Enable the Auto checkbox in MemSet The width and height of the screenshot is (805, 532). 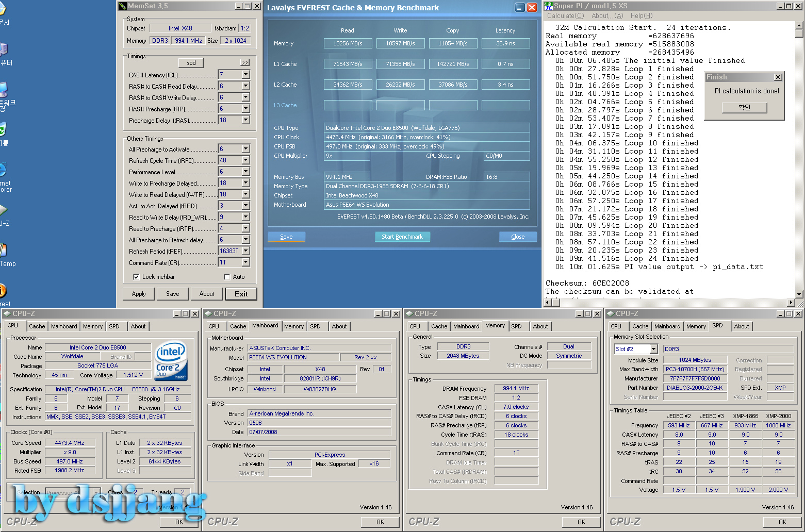tap(227, 277)
